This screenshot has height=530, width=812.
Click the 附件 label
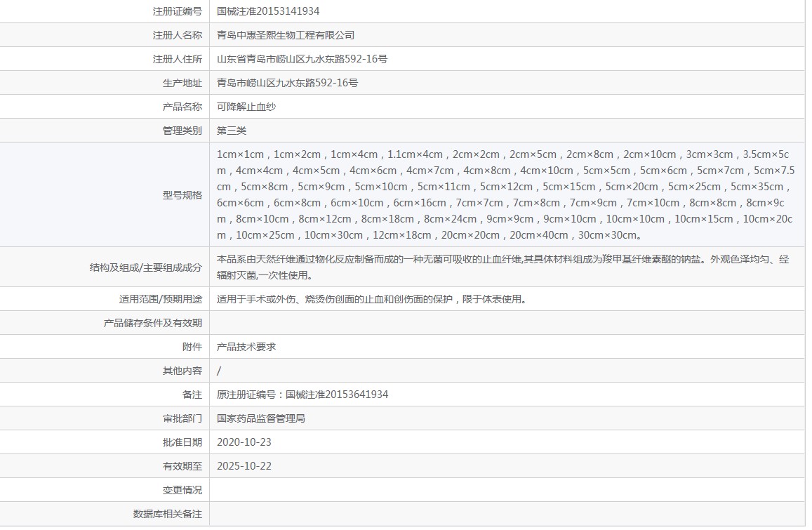(x=192, y=347)
